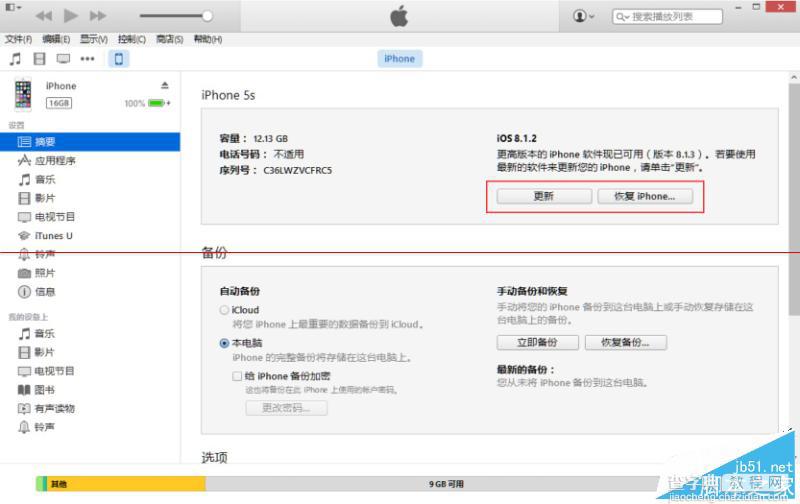800x504 pixels.
Task: Click the Play button
Action: click(70, 16)
